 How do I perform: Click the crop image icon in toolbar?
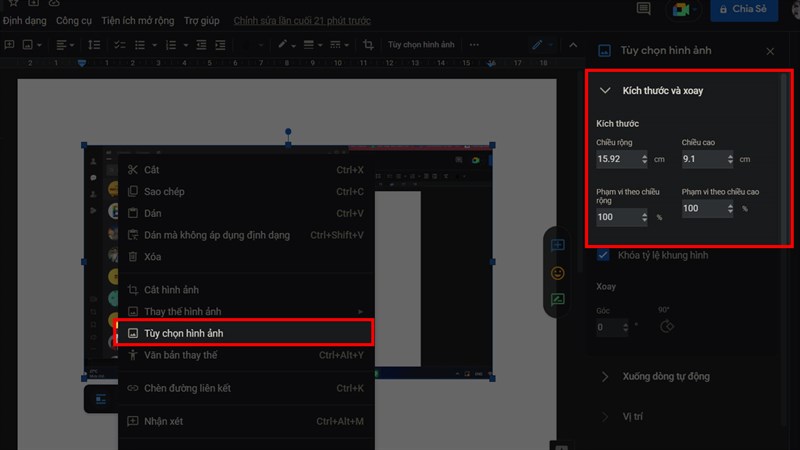coord(368,45)
